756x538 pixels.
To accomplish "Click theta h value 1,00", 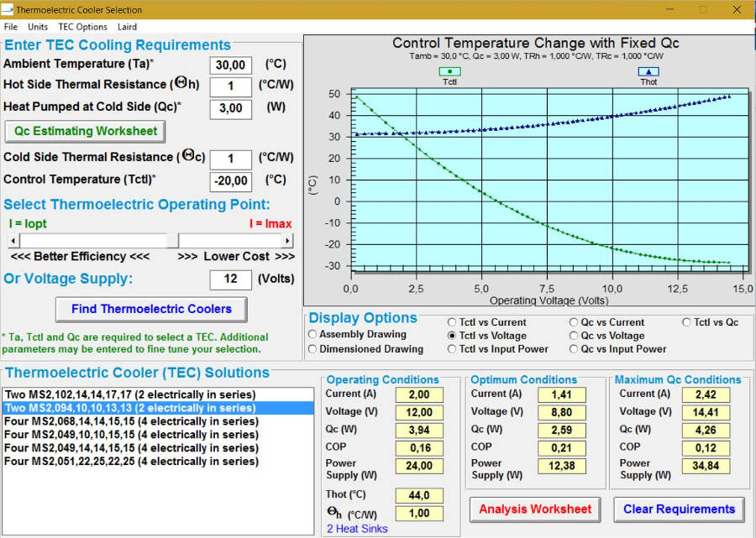I will click(419, 513).
